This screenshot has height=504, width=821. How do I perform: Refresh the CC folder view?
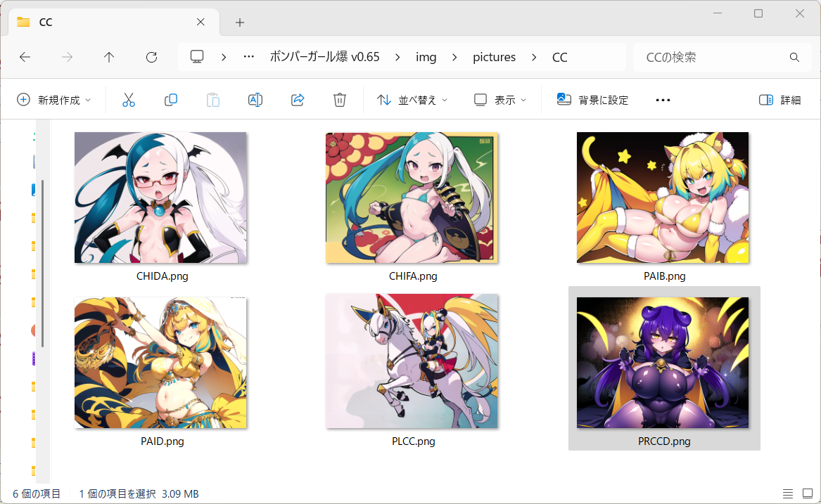[x=151, y=57]
